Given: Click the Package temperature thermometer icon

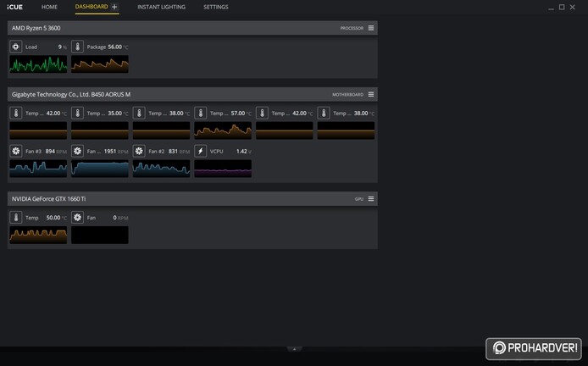Looking at the screenshot, I should (77, 47).
